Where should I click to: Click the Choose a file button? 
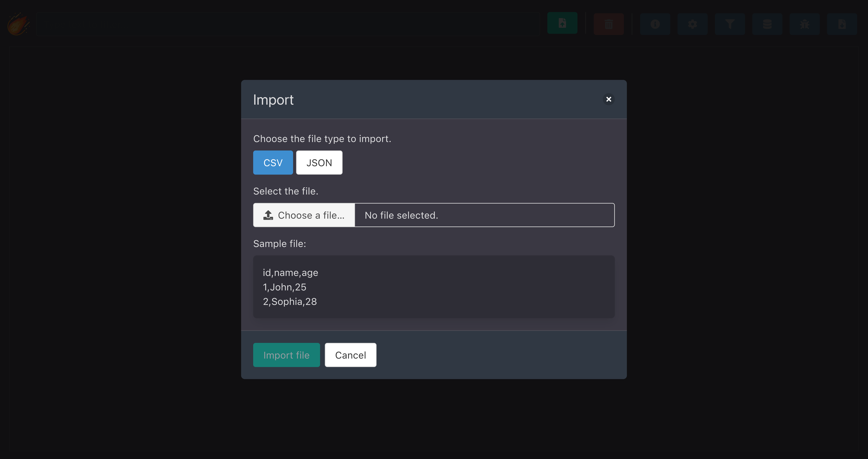coord(304,215)
